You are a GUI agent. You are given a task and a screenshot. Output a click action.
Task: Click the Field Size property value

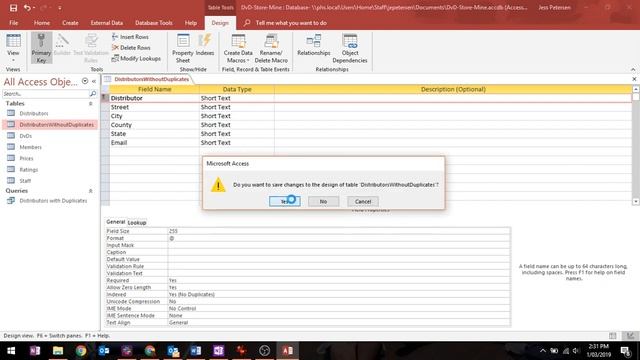tap(339, 231)
